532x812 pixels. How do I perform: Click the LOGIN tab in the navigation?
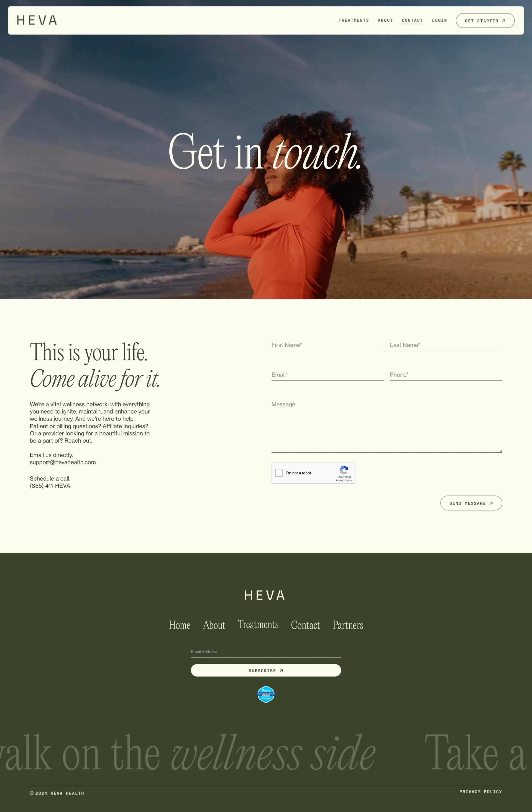[439, 20]
